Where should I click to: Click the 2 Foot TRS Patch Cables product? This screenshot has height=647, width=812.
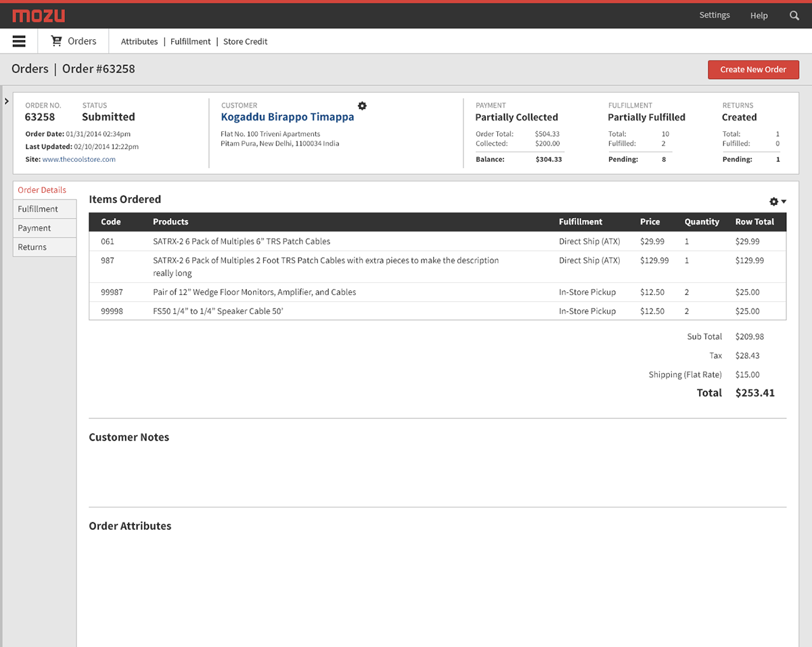(x=326, y=267)
